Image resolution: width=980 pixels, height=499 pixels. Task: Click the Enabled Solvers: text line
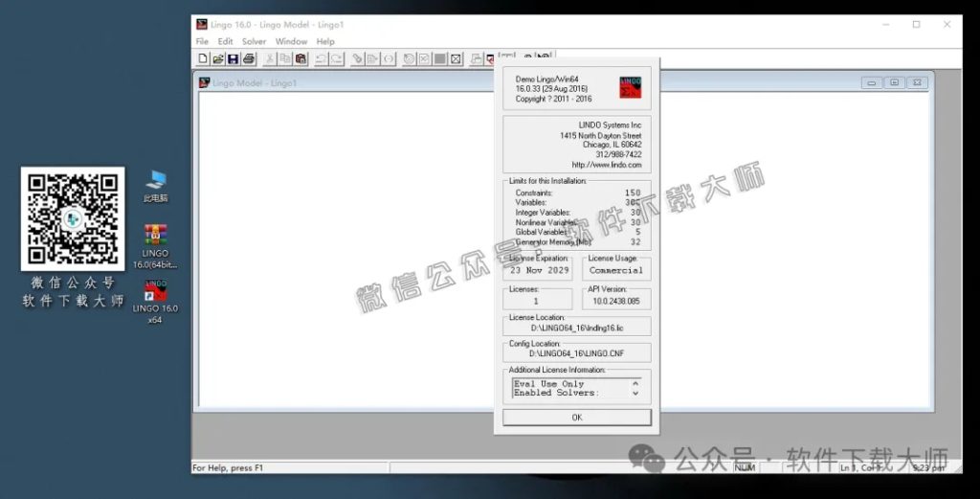pyautogui.click(x=556, y=393)
